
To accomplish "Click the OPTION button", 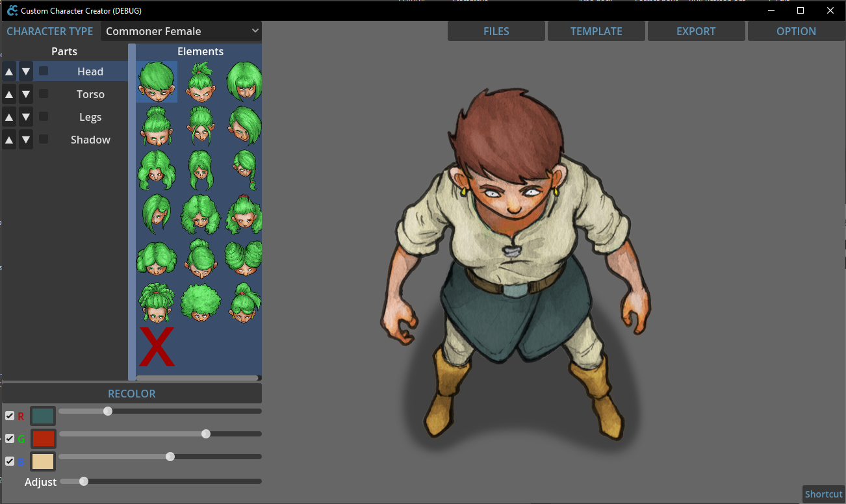I will (x=796, y=31).
